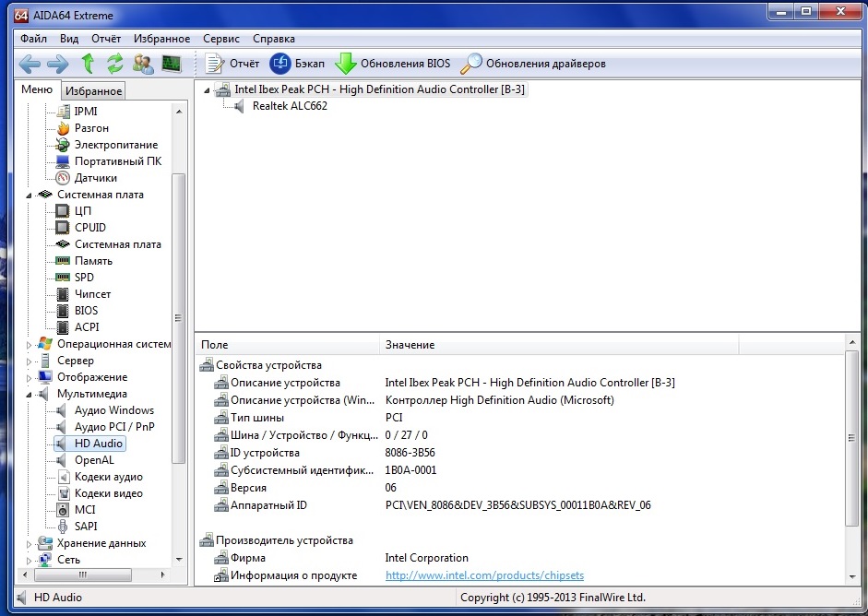The width and height of the screenshot is (868, 616).
Task: Click the Значение column header
Action: 410,345
